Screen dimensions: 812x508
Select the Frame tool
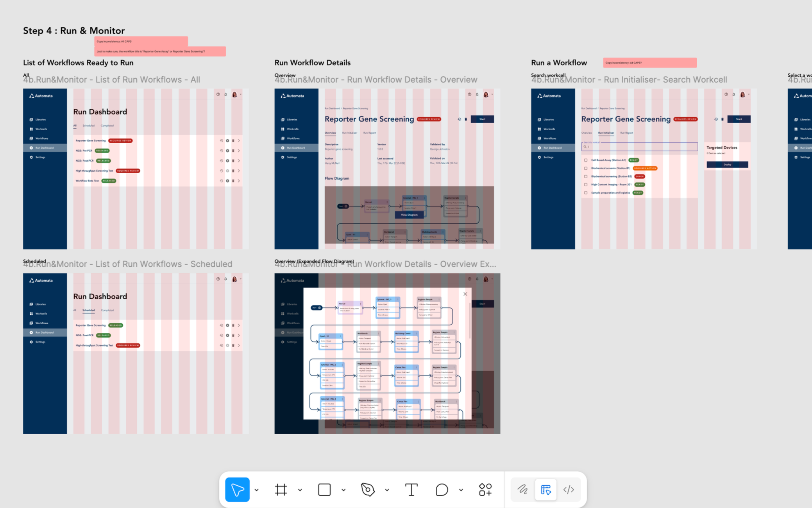281,489
